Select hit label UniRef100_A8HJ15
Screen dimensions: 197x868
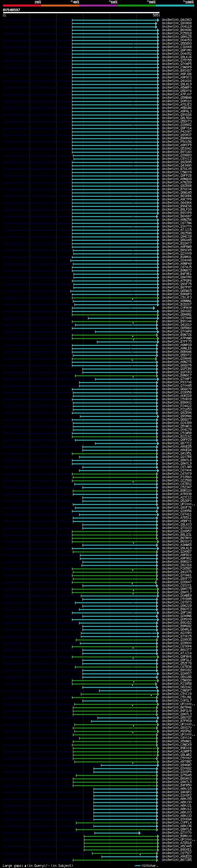(x=177, y=789)
